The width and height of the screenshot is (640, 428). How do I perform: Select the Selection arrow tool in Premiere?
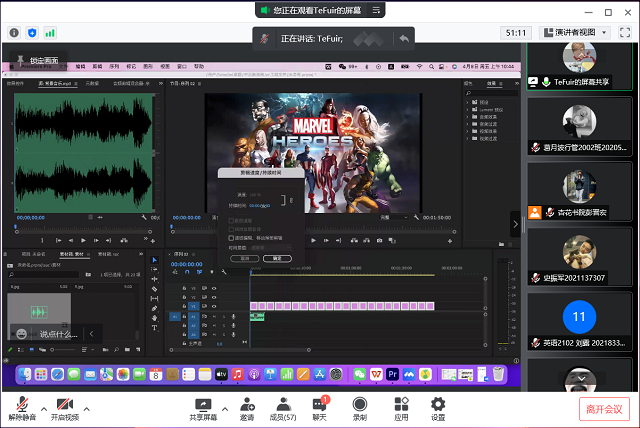(154, 260)
